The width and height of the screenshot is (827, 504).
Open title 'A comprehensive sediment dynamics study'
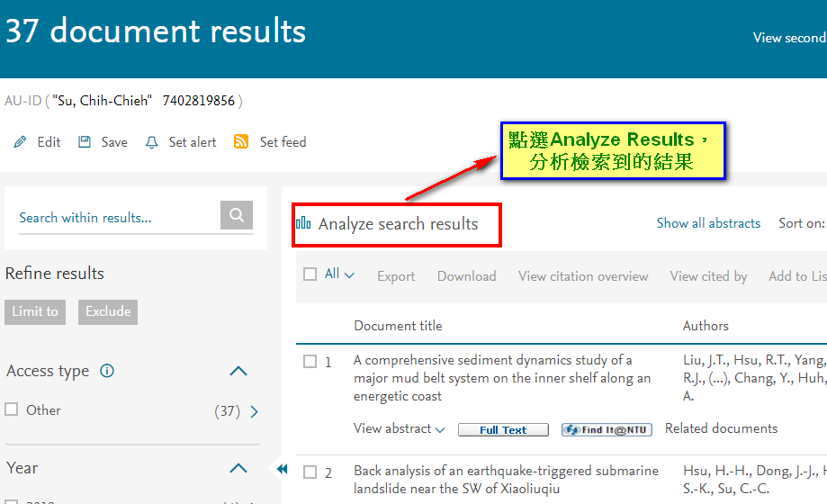pyautogui.click(x=502, y=378)
